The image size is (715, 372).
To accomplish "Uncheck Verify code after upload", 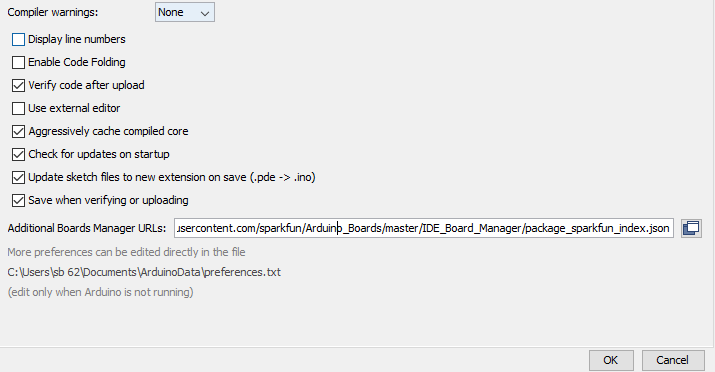I will coord(18,85).
